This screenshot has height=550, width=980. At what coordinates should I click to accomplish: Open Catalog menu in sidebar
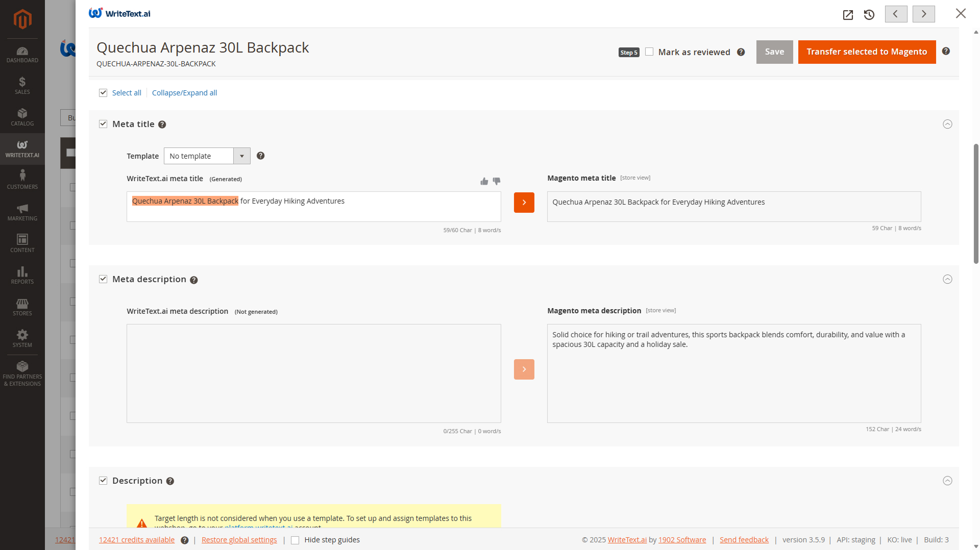pos(22,117)
